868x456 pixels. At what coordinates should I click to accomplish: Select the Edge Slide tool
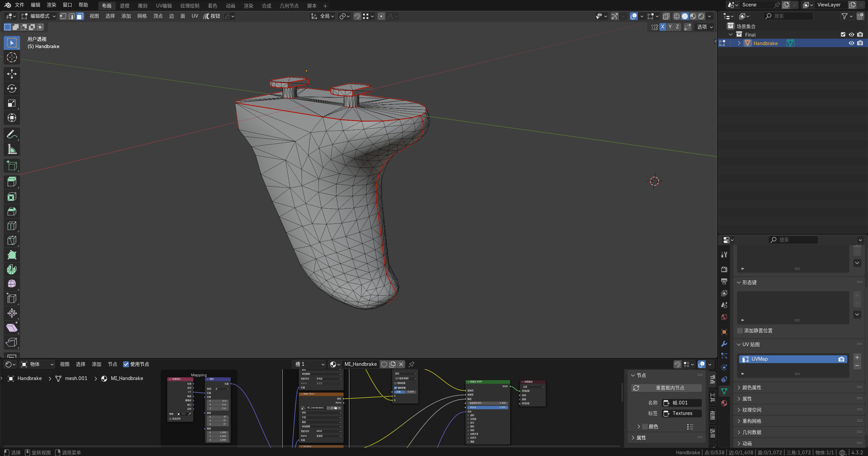click(12, 298)
